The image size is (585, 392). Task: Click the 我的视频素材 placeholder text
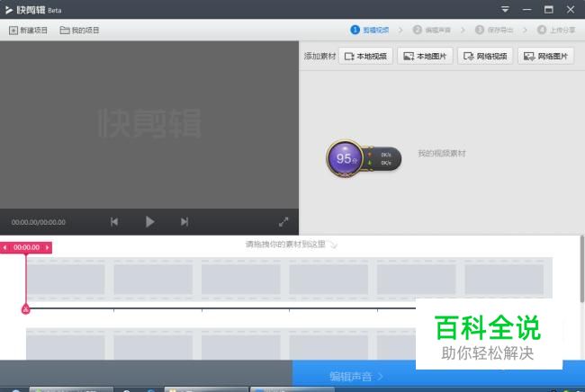coord(442,154)
